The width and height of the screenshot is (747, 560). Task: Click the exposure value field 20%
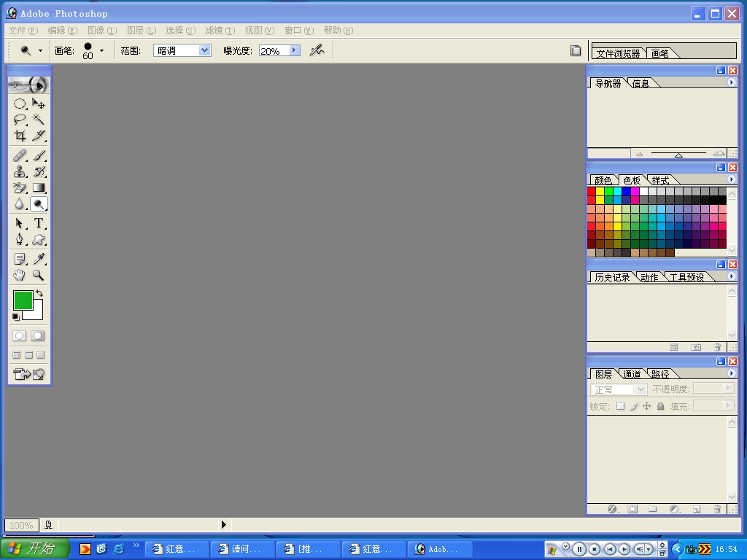pyautogui.click(x=274, y=50)
